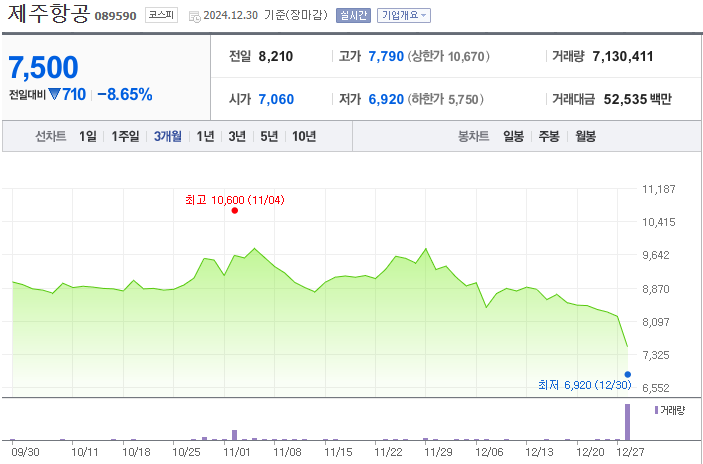Click the down triangle next to 710

[x=54, y=94]
